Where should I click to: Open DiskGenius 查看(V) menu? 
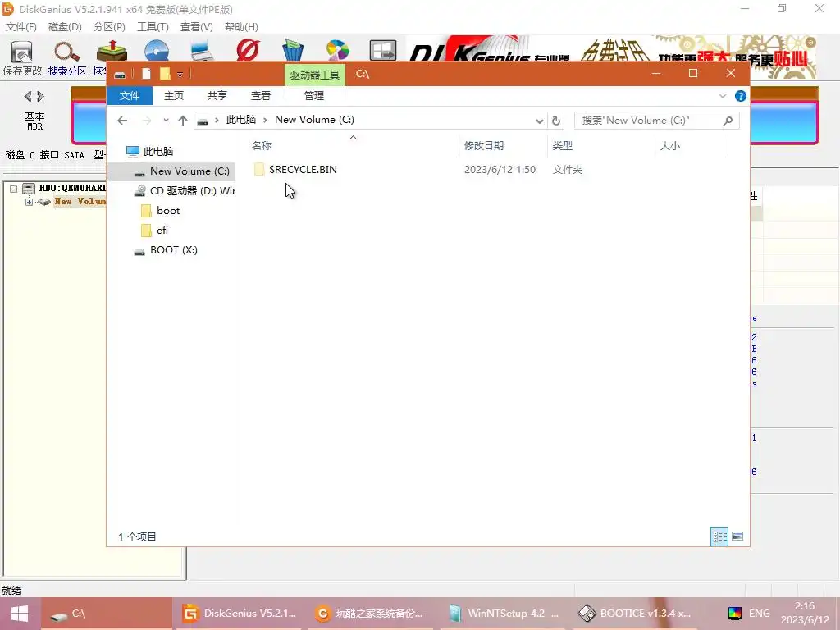pyautogui.click(x=197, y=27)
